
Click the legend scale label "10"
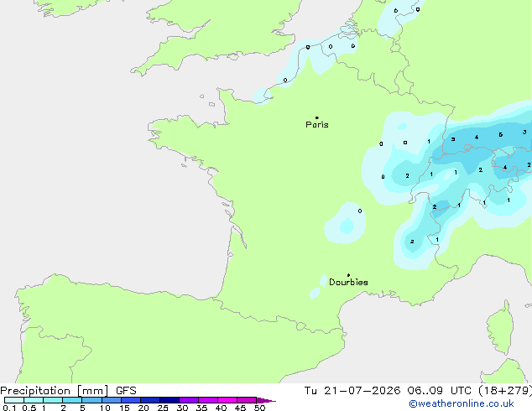tap(105, 408)
